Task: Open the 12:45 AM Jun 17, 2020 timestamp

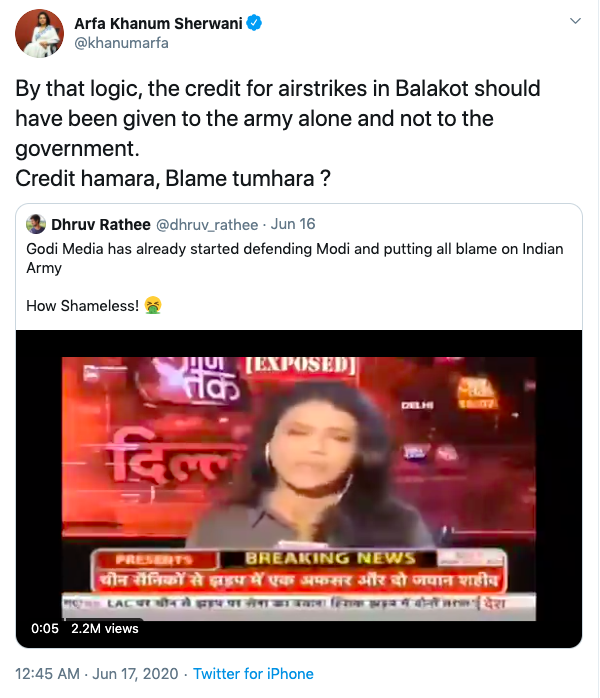Action: coord(97,674)
